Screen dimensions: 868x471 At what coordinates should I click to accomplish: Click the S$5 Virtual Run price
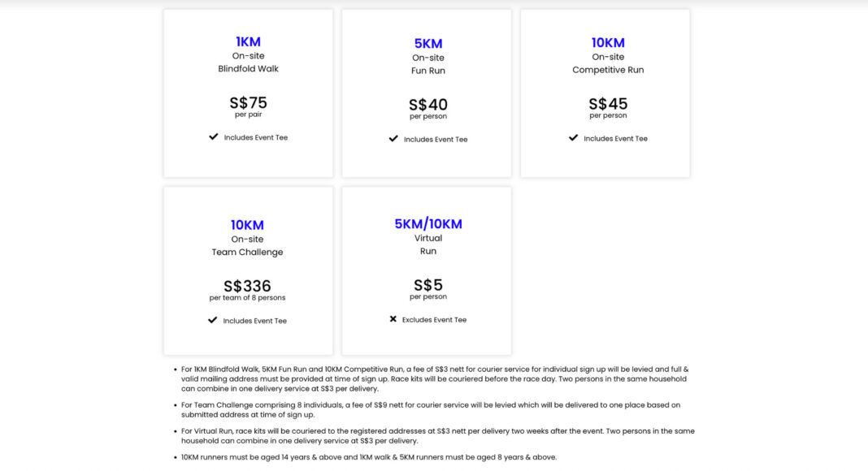click(x=428, y=285)
